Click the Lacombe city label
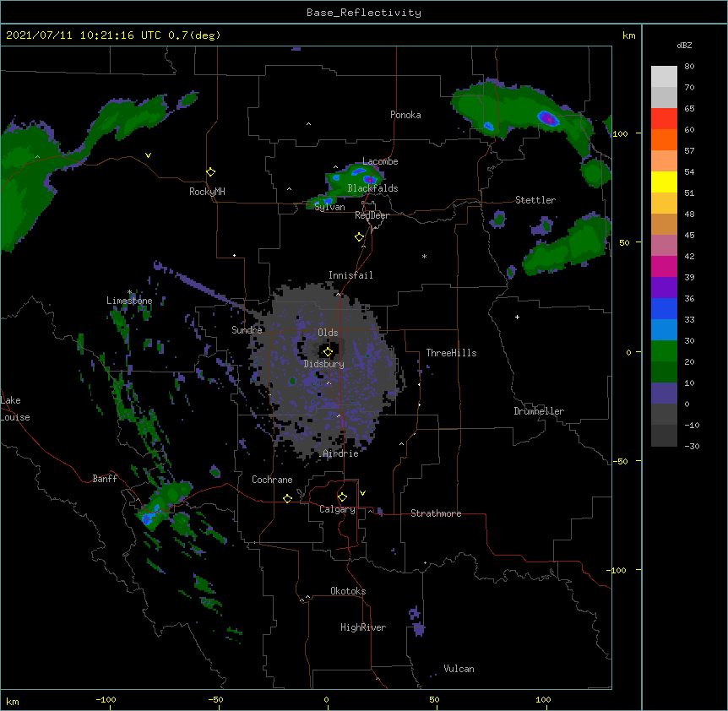The height and width of the screenshot is (711, 728). (380, 161)
